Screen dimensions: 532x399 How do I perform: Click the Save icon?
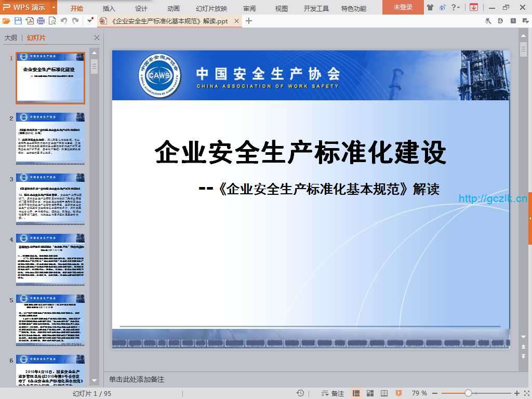pyautogui.click(x=18, y=21)
